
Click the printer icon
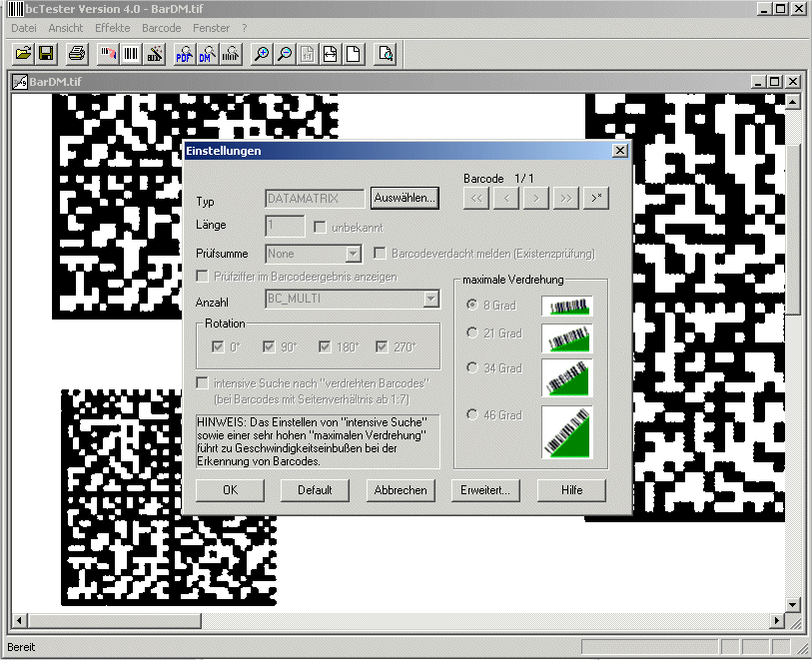point(77,54)
